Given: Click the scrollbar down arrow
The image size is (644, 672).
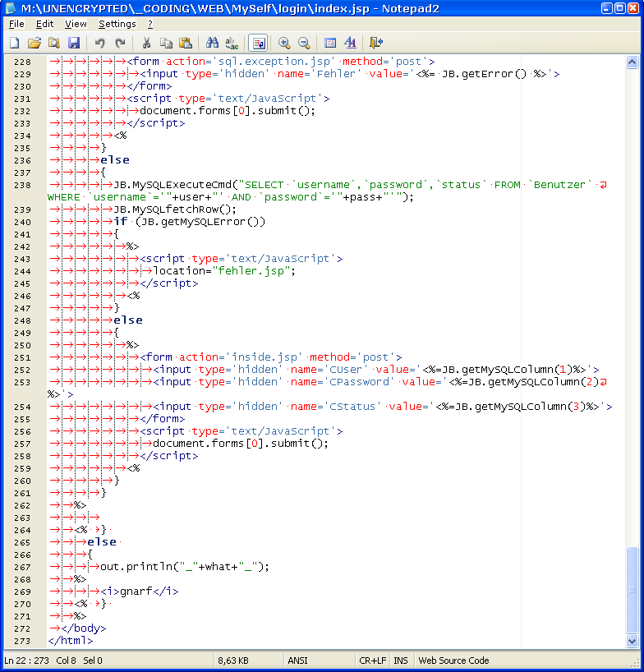Looking at the screenshot, I should click(x=632, y=641).
